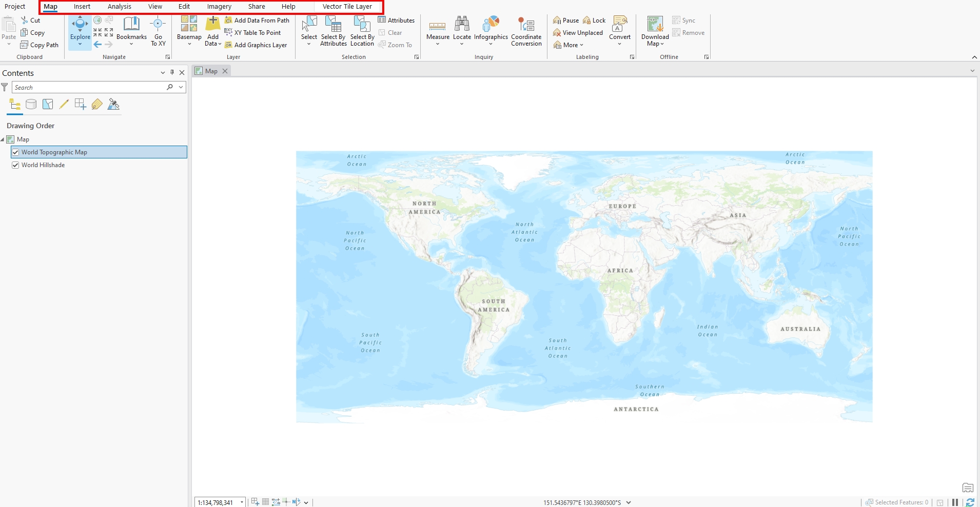Collapse the Map tree node
Screen dimensions: 980x507
tap(3, 139)
